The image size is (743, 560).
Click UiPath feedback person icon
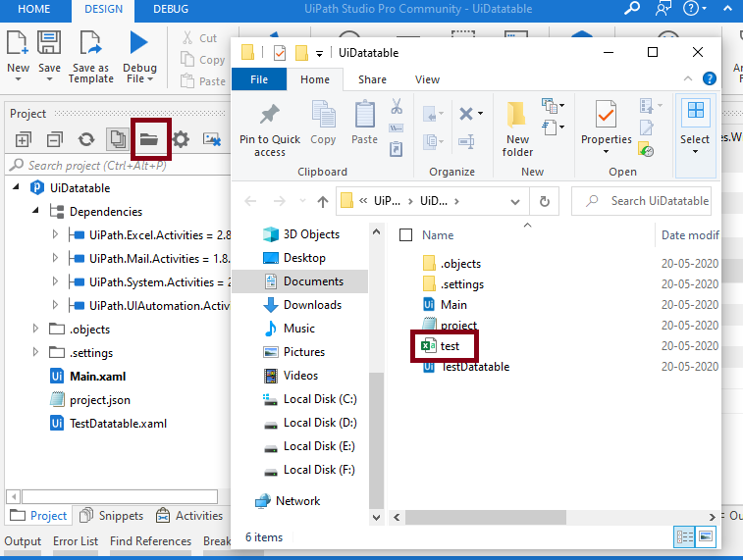[663, 9]
